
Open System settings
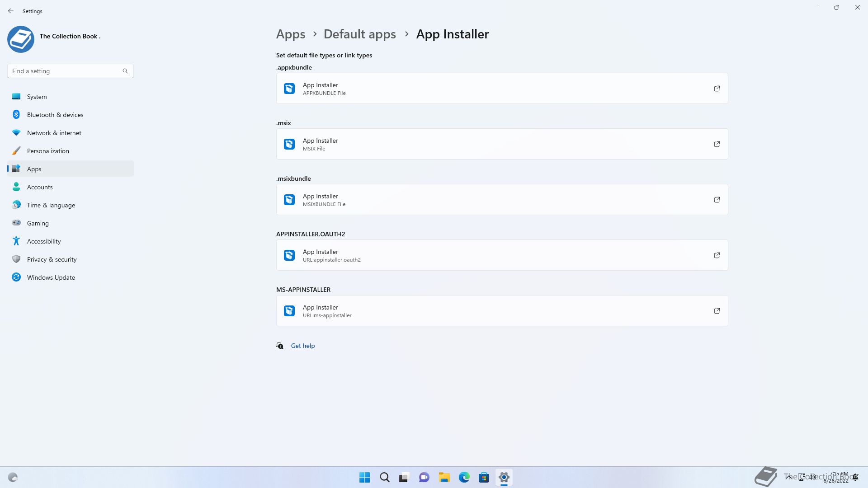pyautogui.click(x=71, y=97)
